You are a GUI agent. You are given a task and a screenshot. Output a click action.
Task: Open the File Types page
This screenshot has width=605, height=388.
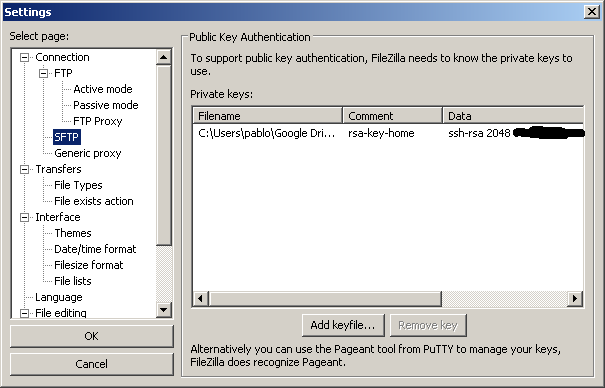click(x=78, y=185)
